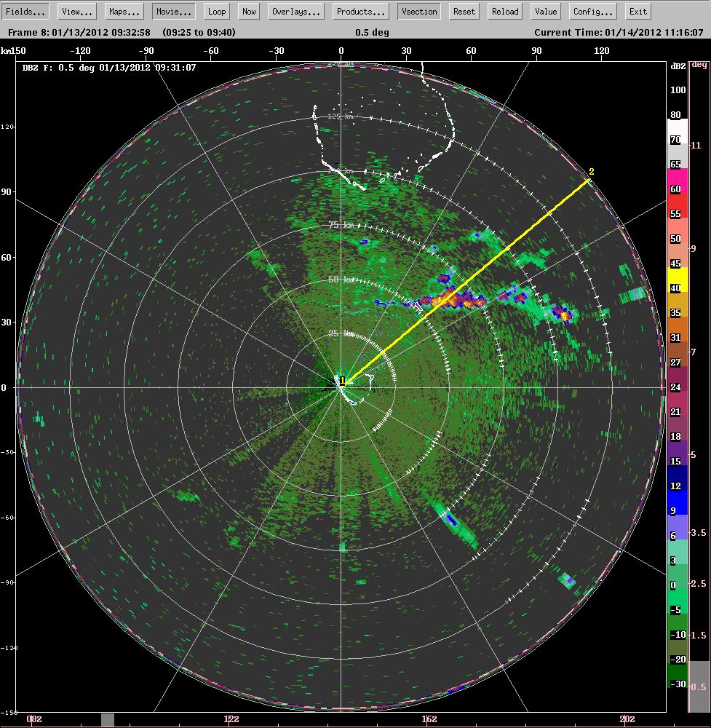Viewport: 711px width, 728px height.
Task: Reload the radar data
Action: point(504,11)
